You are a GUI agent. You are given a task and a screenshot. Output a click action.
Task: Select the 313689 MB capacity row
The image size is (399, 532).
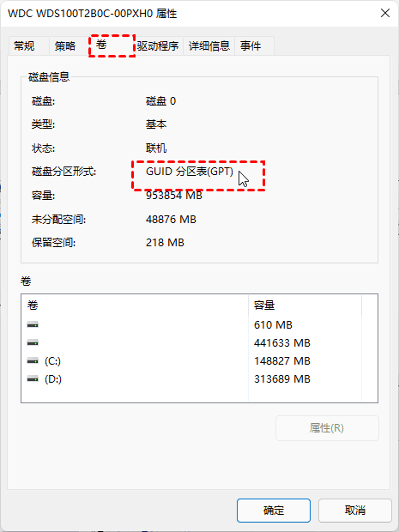point(199,379)
